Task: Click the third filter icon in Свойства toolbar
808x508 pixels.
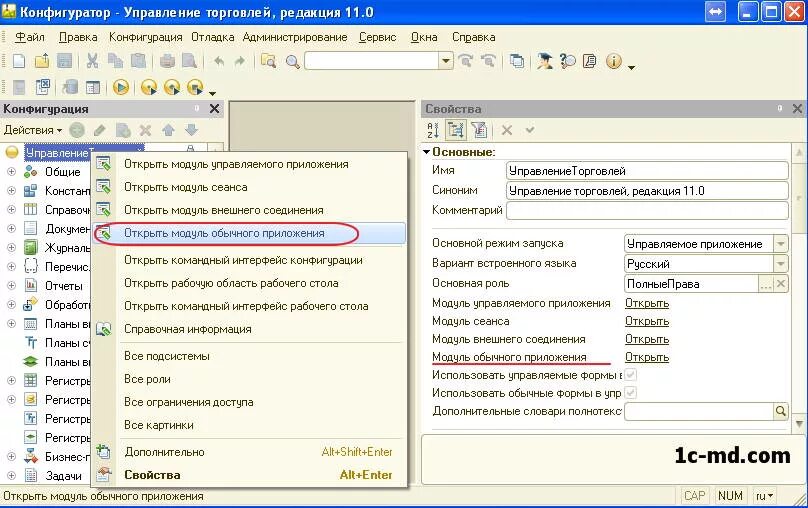Action: tap(479, 130)
